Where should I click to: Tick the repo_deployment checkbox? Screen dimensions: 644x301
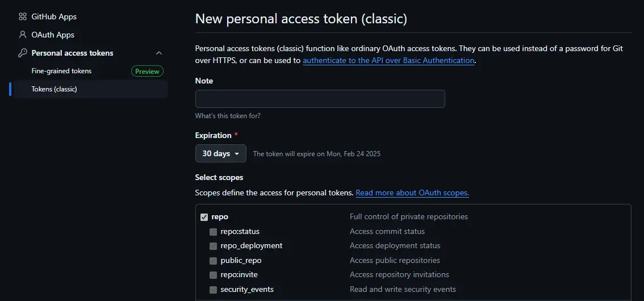213,246
